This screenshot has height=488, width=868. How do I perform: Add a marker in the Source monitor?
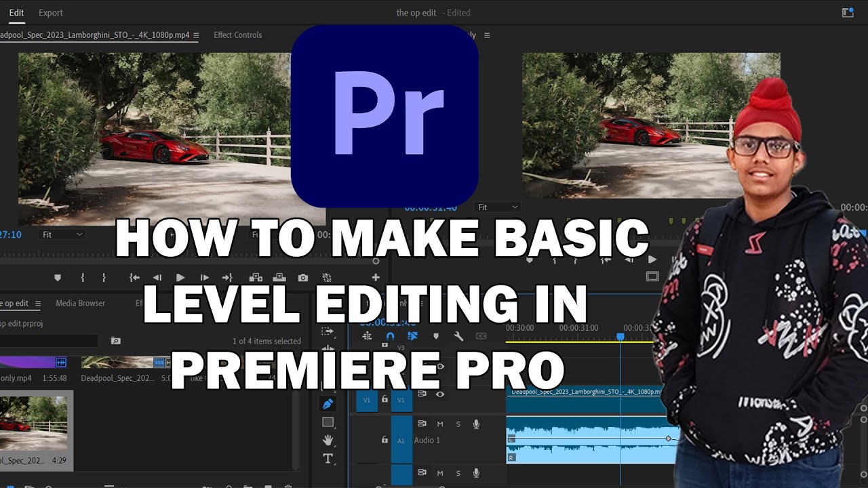[x=58, y=277]
